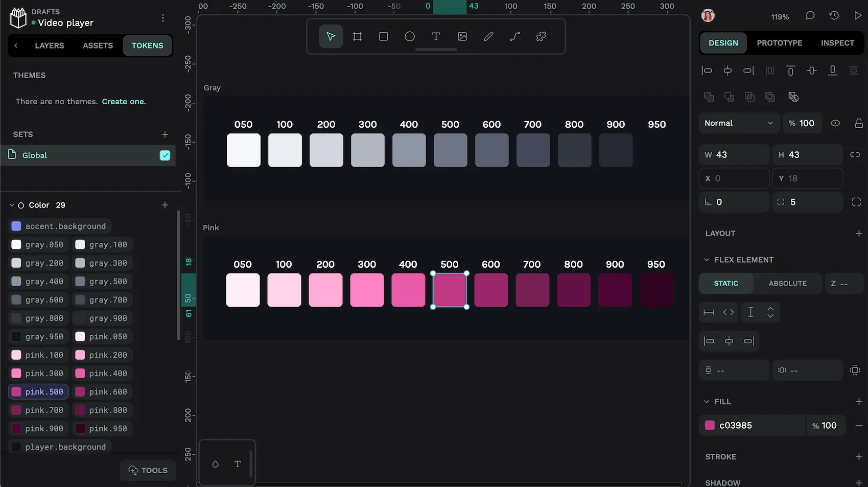Screen dimensions: 868x487
Task: Align selection to left edge
Action: [707, 71]
